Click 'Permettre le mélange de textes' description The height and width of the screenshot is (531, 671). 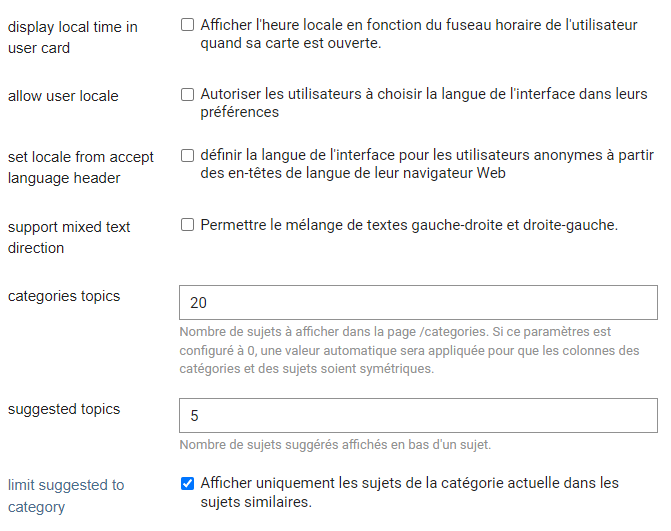pos(409,225)
